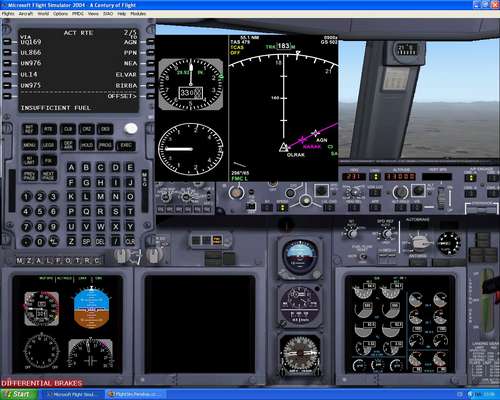This screenshot has height=400, width=500.
Task: Select right line key beside BIRBA
Action: [150, 85]
